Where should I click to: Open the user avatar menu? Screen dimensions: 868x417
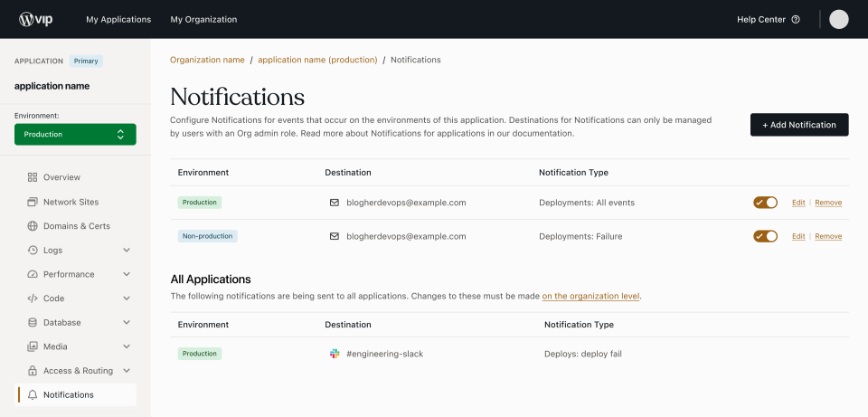coord(839,19)
